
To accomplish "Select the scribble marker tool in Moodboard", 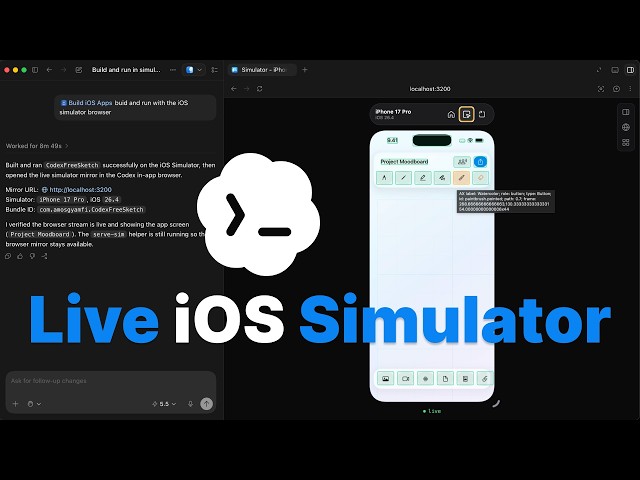I will (442, 178).
